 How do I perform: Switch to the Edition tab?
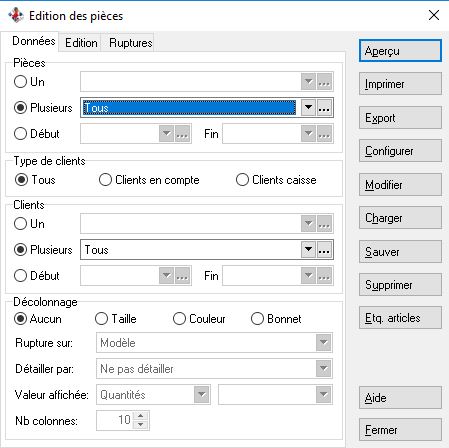(x=81, y=43)
